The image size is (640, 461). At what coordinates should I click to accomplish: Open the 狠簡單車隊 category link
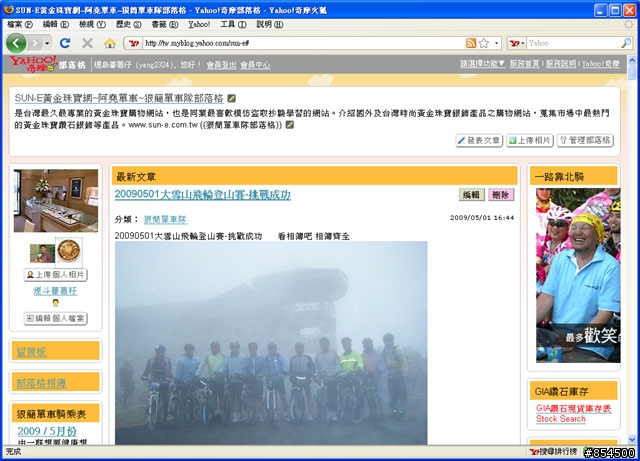click(x=165, y=220)
